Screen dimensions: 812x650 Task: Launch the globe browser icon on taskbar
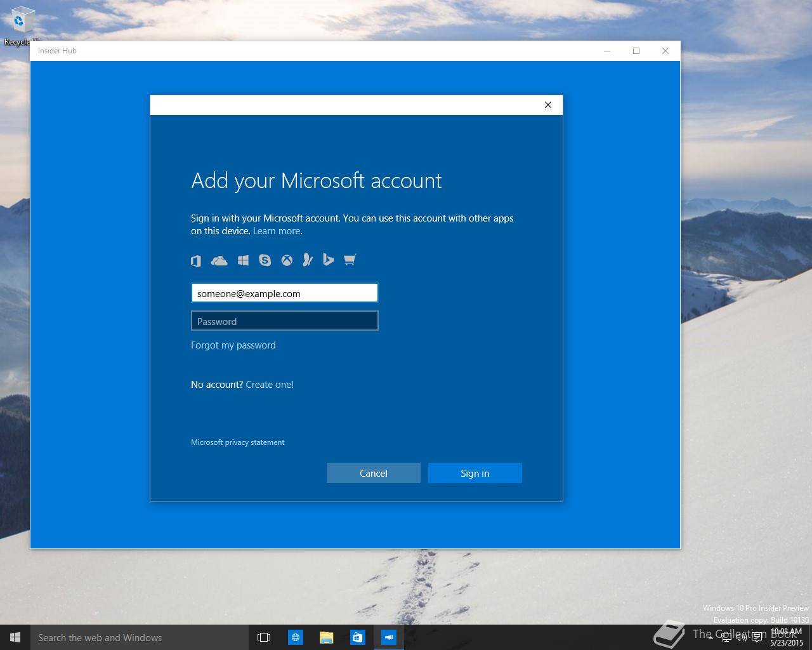click(296, 637)
